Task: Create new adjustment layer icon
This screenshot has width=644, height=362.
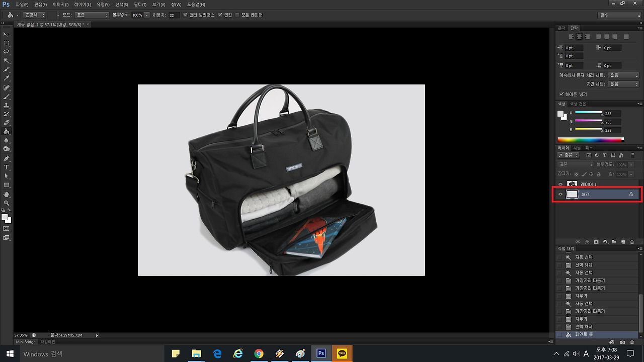Action: [605, 242]
